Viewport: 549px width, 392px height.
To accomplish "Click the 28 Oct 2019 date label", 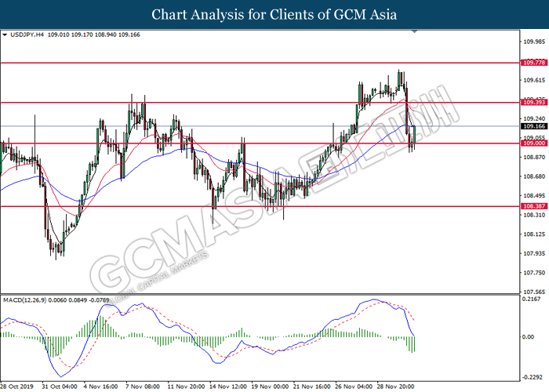I will (16, 387).
